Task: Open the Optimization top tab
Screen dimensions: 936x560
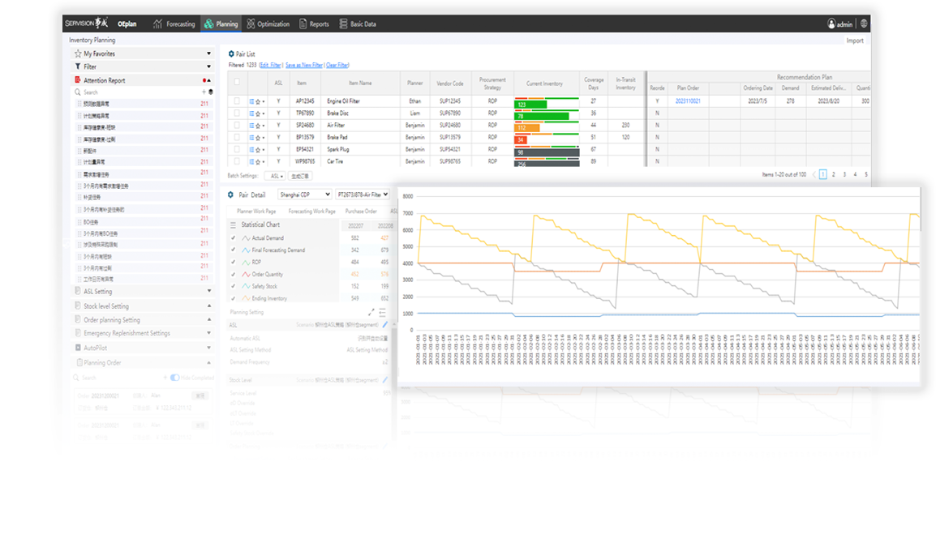Action: pyautogui.click(x=268, y=24)
